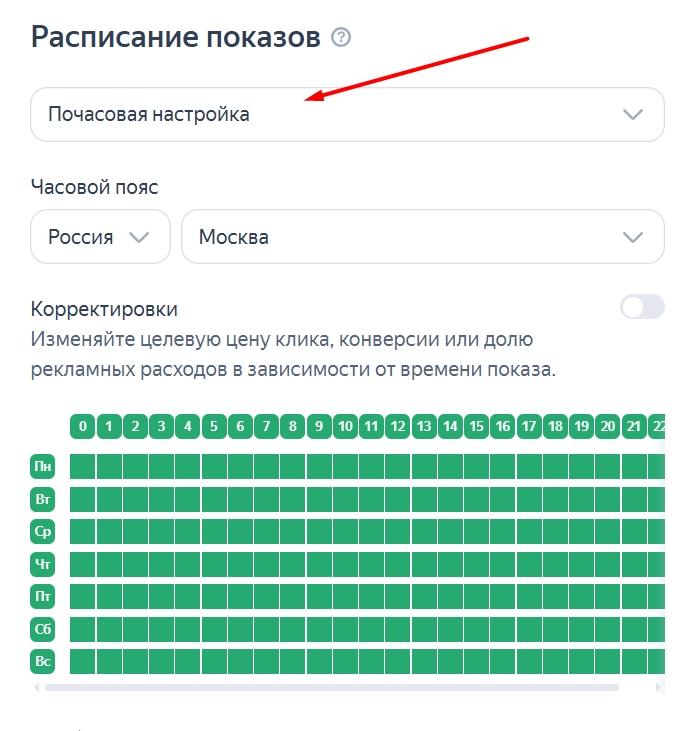696x731 pixels.
Task: Toggle the whole Чт day row
Action: pyautogui.click(x=43, y=564)
